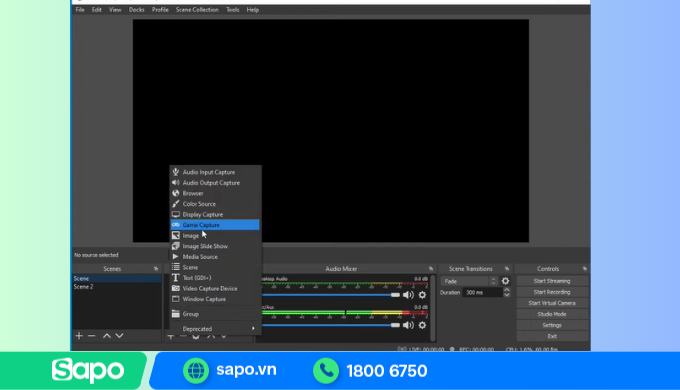Add an Image Slide Show source
This screenshot has height=390, width=680.
tap(215, 246)
